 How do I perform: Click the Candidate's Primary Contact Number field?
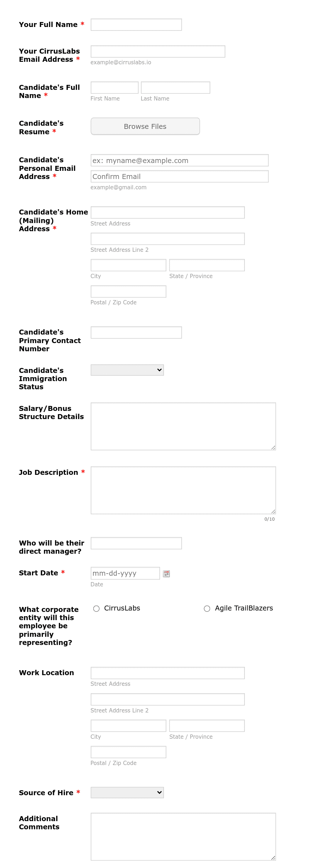(x=136, y=332)
